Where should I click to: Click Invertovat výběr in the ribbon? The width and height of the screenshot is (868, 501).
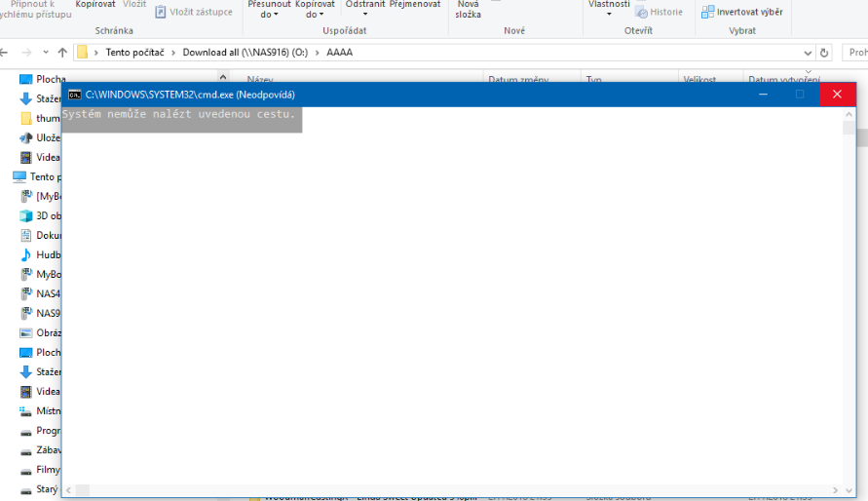tap(741, 12)
